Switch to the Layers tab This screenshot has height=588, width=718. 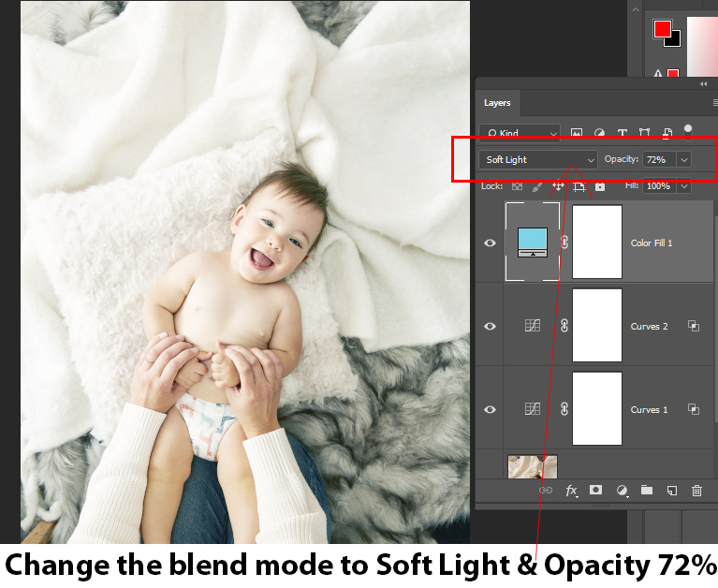[497, 103]
